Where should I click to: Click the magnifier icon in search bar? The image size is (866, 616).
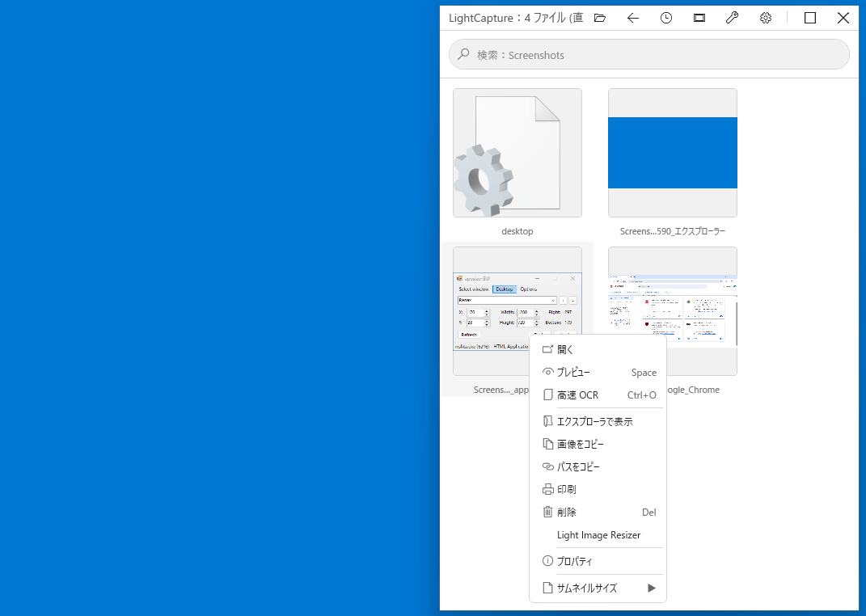464,54
